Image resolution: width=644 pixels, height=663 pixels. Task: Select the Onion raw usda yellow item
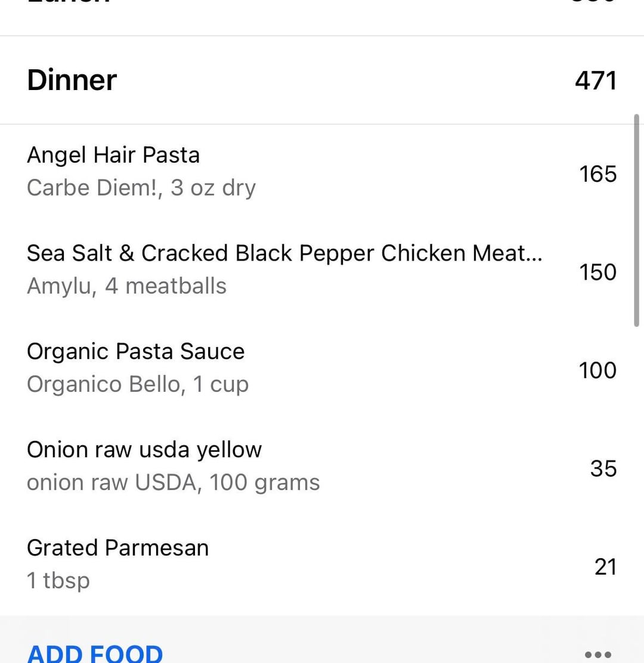pos(144,450)
